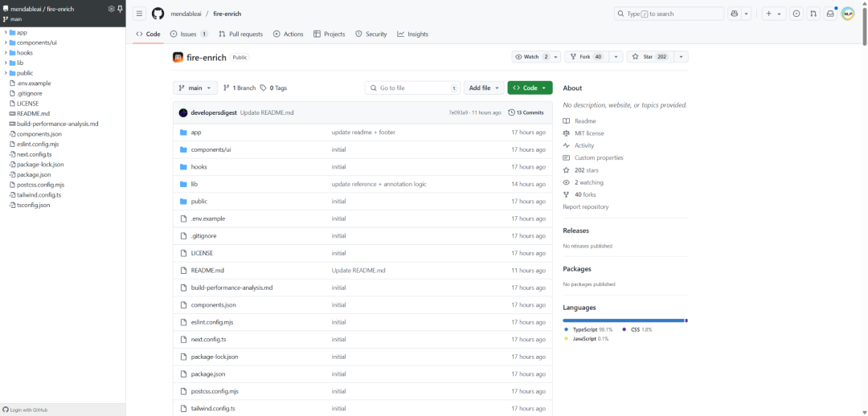This screenshot has height=416, width=868.
Task: Open Star lists dropdown arrow
Action: click(x=681, y=57)
